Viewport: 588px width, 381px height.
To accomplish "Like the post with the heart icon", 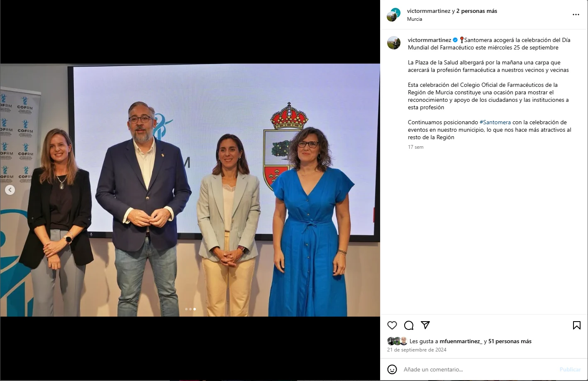I will tap(392, 325).
